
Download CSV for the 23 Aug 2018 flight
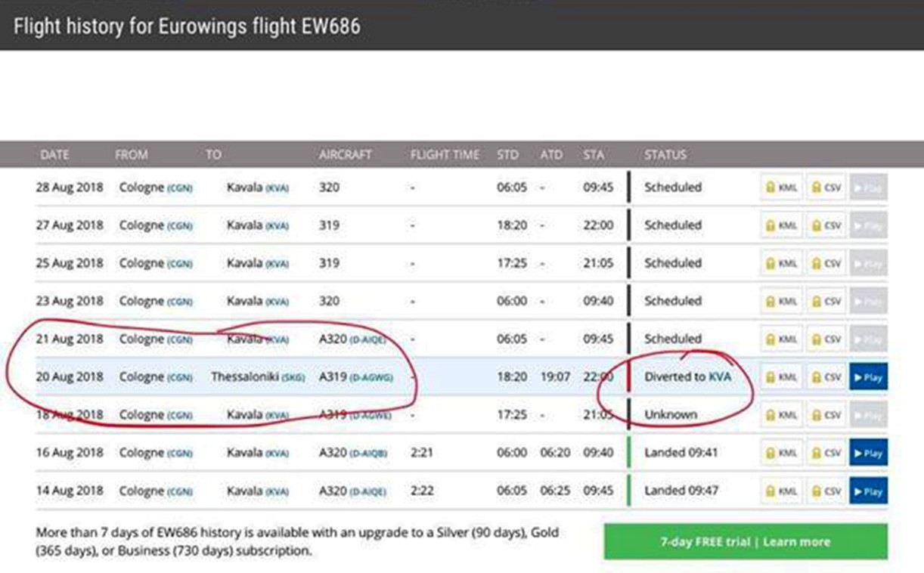[826, 301]
